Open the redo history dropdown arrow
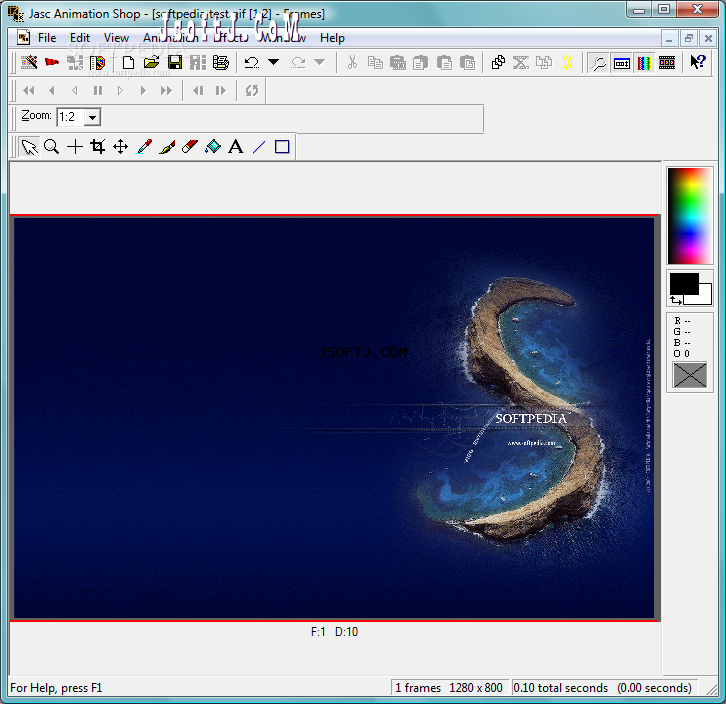Screen dimensions: 726x704 click(319, 62)
